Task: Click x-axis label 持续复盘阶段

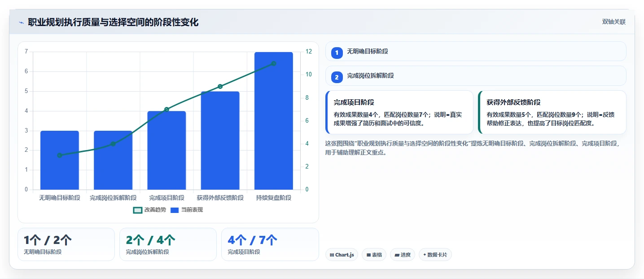Action: click(274, 198)
